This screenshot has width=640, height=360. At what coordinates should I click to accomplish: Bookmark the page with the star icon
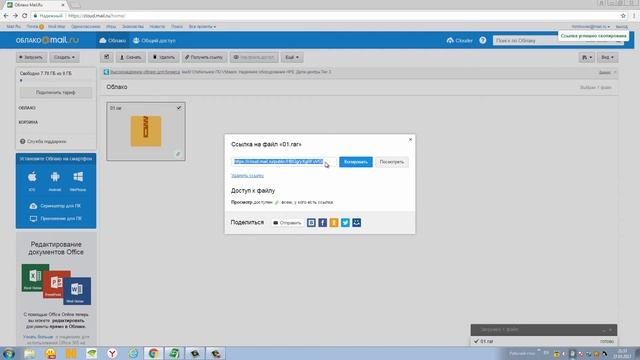(x=623, y=16)
